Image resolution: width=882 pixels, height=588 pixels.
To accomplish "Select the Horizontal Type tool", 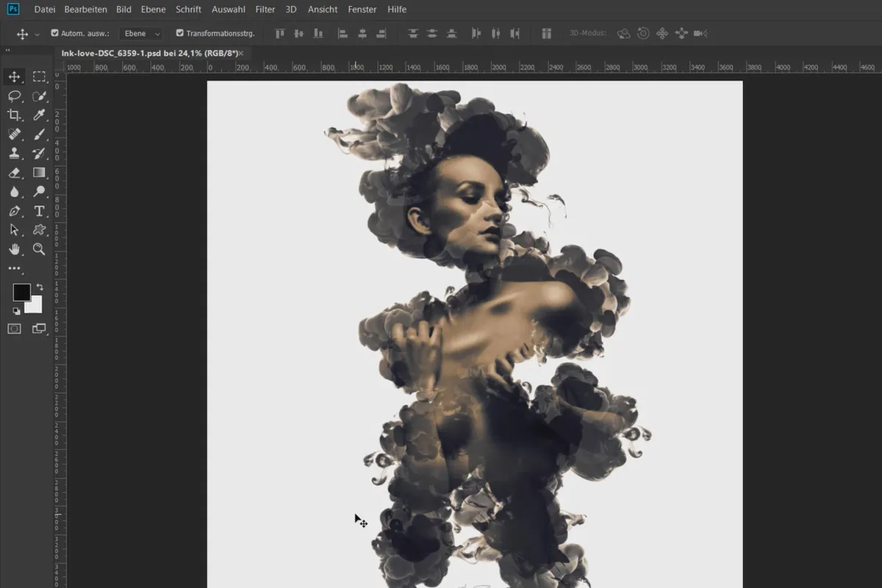I will [x=39, y=211].
